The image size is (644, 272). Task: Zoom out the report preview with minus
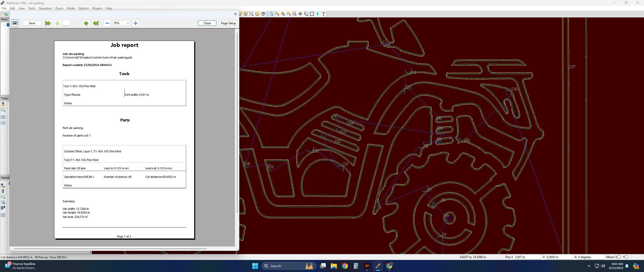pyautogui.click(x=107, y=23)
